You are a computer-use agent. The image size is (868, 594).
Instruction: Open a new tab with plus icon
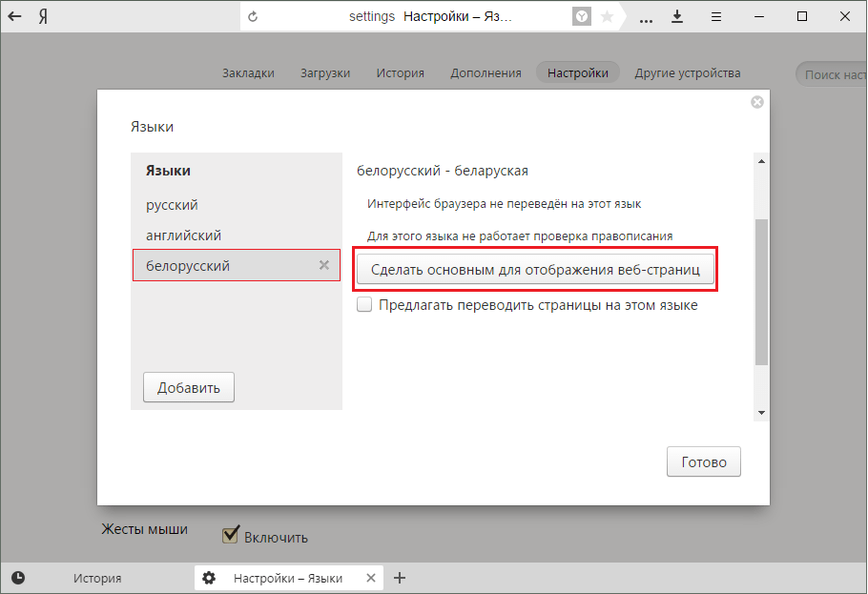pos(399,578)
